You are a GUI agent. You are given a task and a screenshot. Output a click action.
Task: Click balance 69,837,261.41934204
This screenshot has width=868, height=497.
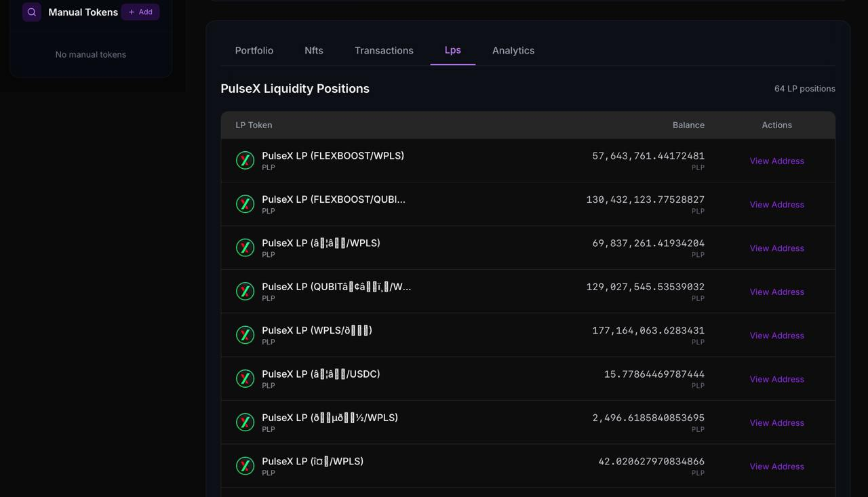pos(648,243)
